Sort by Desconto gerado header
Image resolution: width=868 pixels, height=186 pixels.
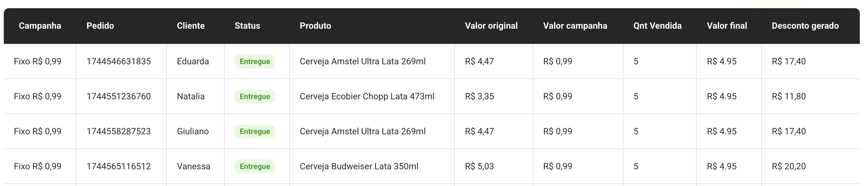point(805,26)
